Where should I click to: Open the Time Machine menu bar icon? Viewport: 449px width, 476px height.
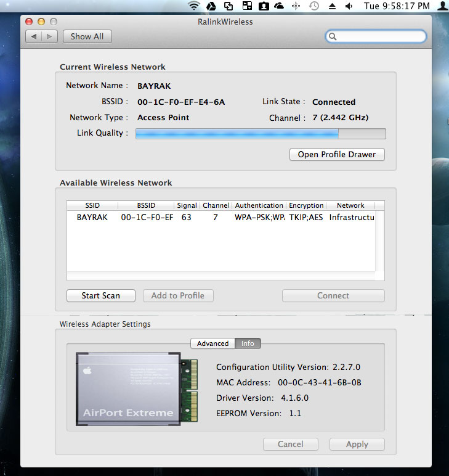coord(314,6)
